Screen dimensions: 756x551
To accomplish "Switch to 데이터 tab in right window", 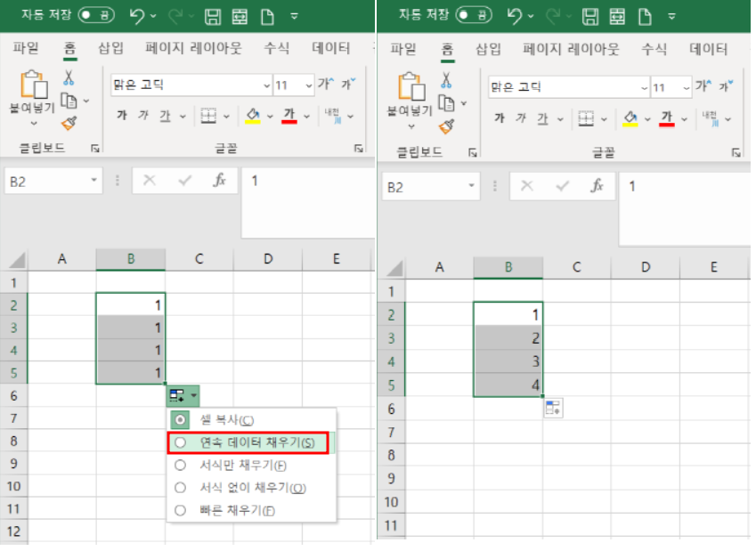I will point(708,49).
